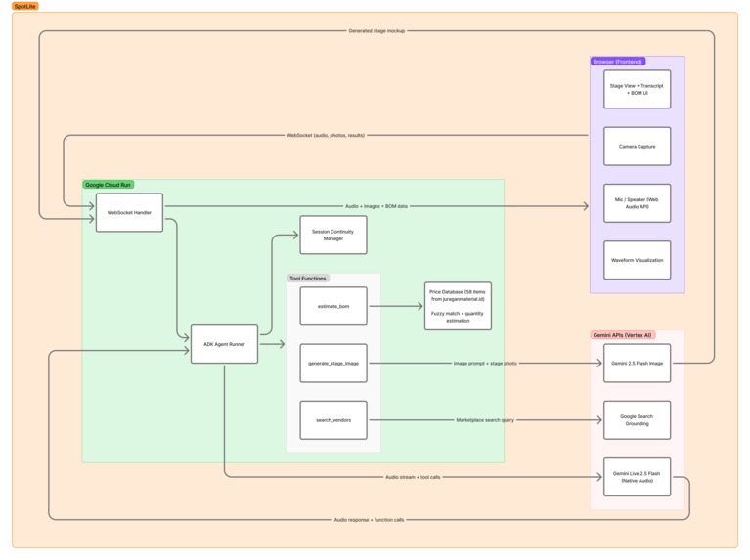The width and height of the screenshot is (750, 560).
Task: Click the Tool Functions group label
Action: point(308,279)
